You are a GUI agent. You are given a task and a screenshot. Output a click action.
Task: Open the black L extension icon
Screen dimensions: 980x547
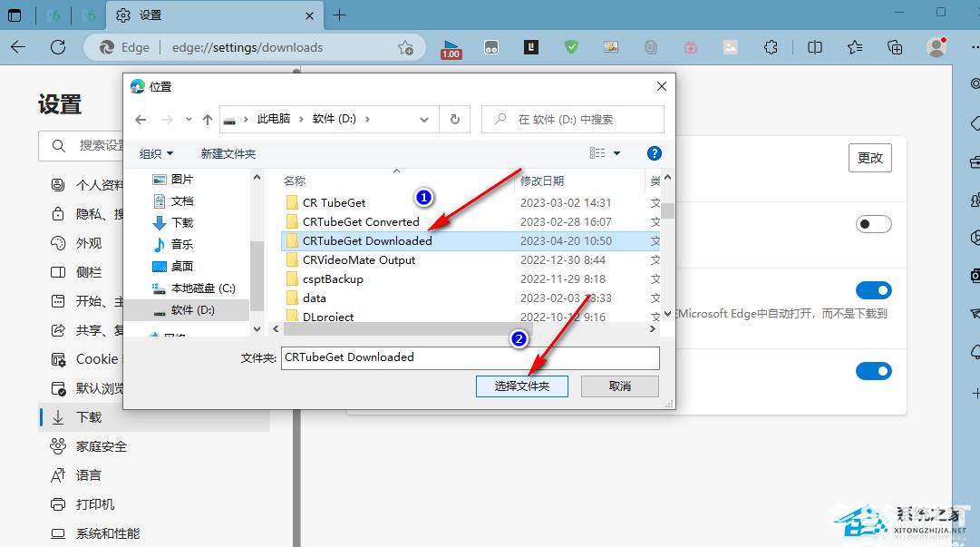click(531, 47)
